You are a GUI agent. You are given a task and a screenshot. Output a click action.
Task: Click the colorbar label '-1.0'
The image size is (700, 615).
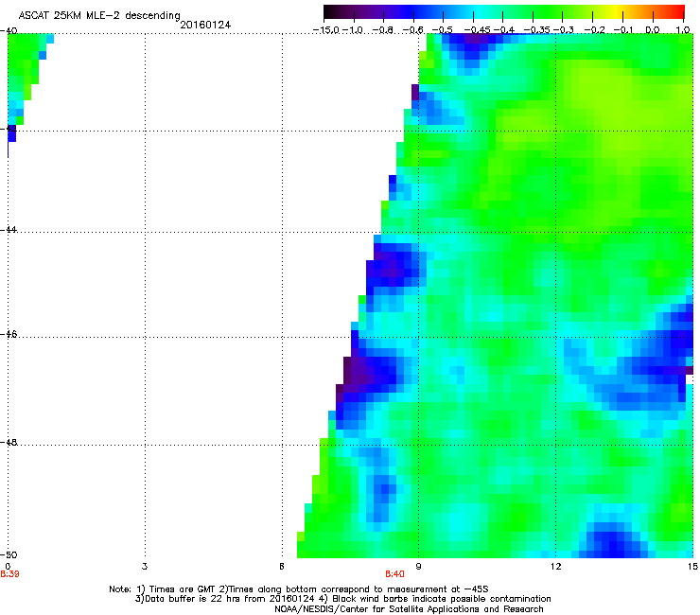point(354,30)
